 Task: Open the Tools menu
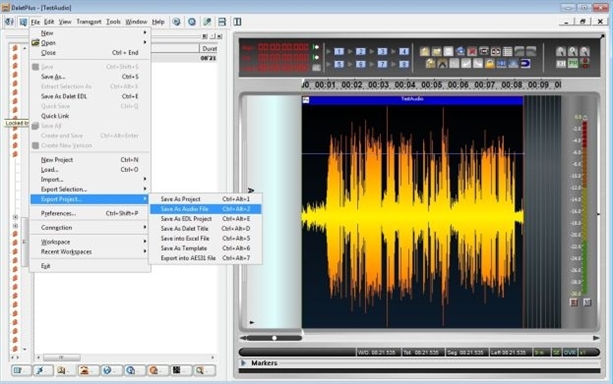click(x=113, y=22)
